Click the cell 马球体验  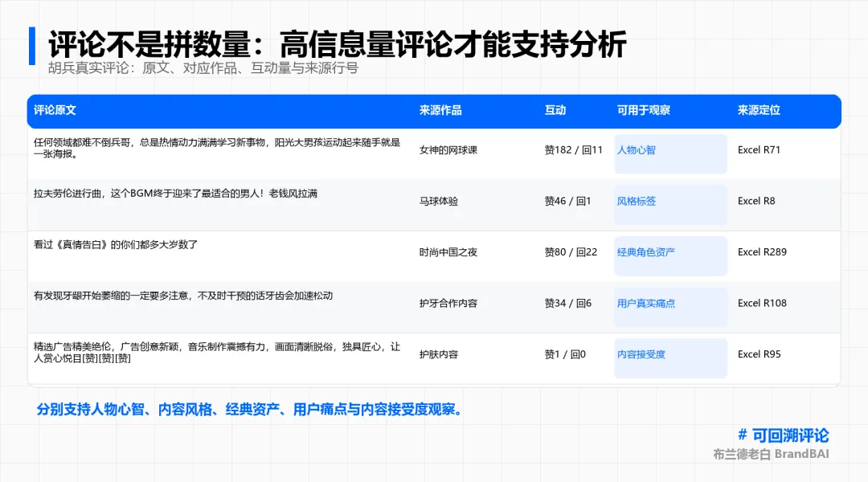click(x=439, y=201)
